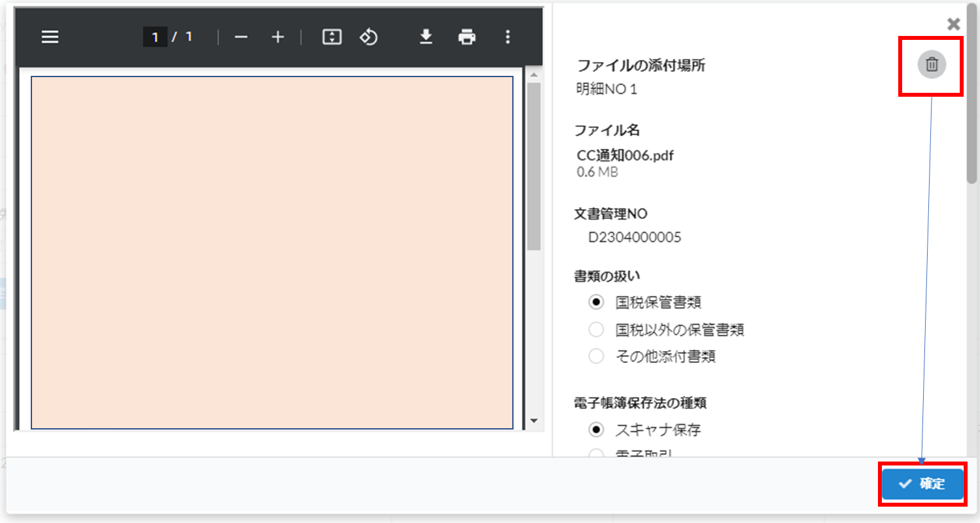980x523 pixels.
Task: Click the 明細NO 1 text
Action: coord(606,89)
